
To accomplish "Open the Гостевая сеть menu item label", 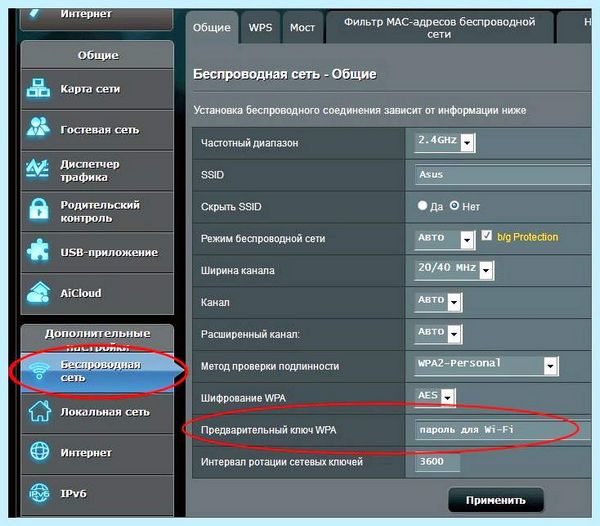I will click(99, 130).
